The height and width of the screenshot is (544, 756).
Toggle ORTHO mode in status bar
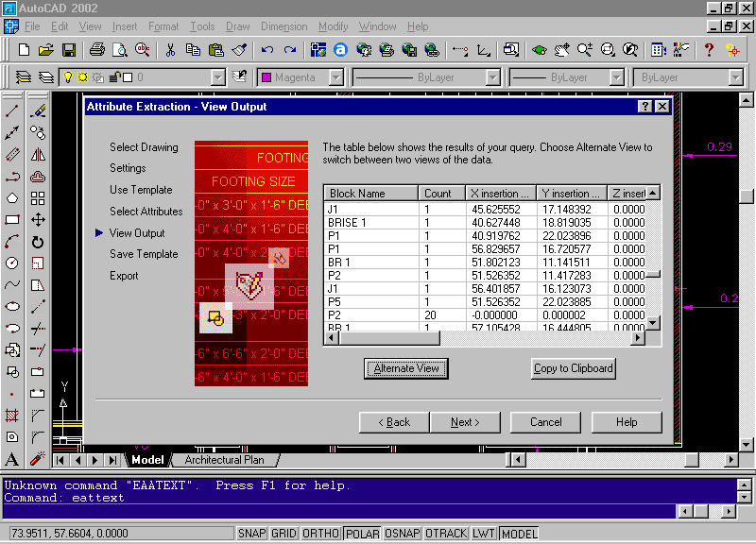320,534
